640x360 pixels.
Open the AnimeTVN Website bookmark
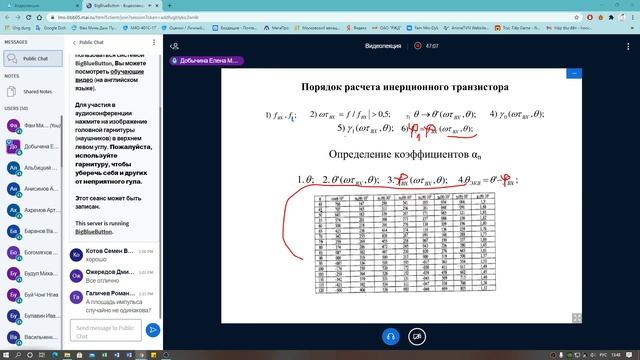(x=465, y=28)
